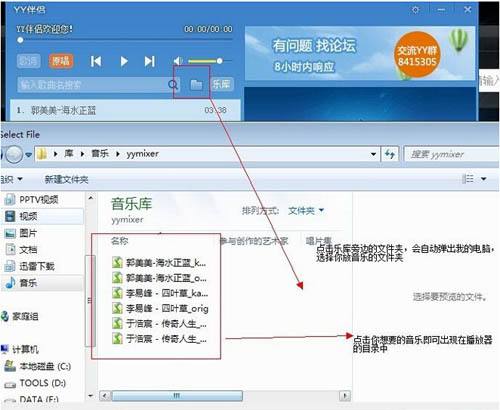Select 迅雷下载 in navigation pane
Screen dimensions: 500x410
[37, 266]
